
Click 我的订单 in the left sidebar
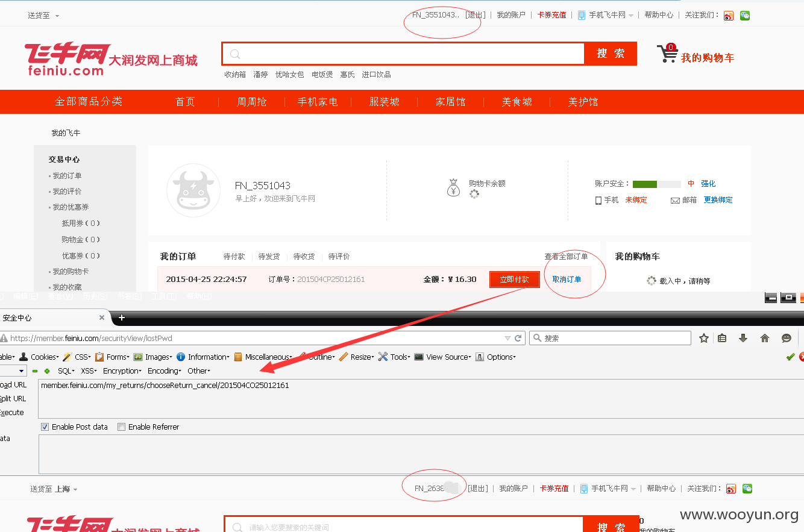pyautogui.click(x=67, y=176)
